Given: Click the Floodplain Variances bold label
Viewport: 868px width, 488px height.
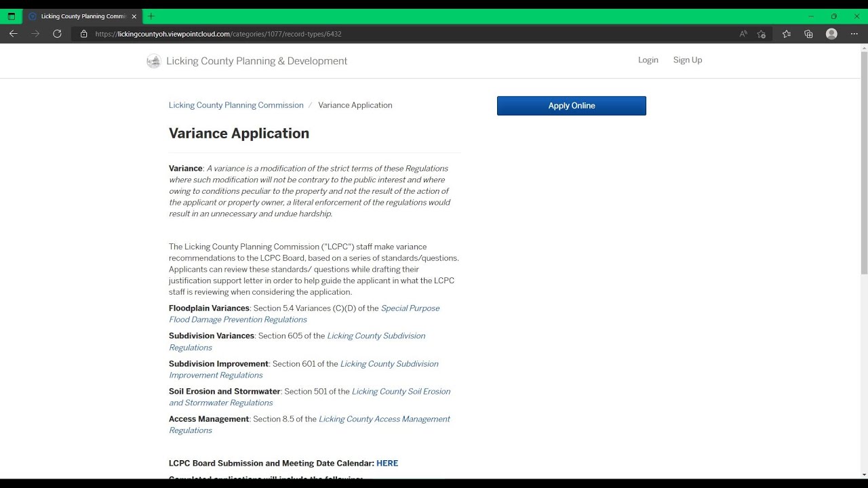Looking at the screenshot, I should (x=209, y=308).
